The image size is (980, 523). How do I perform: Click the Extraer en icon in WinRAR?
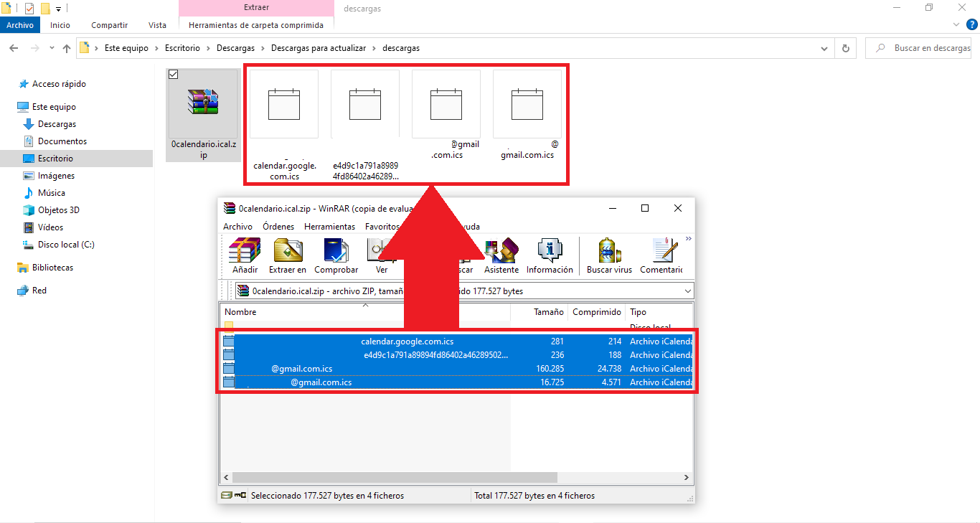tap(288, 256)
